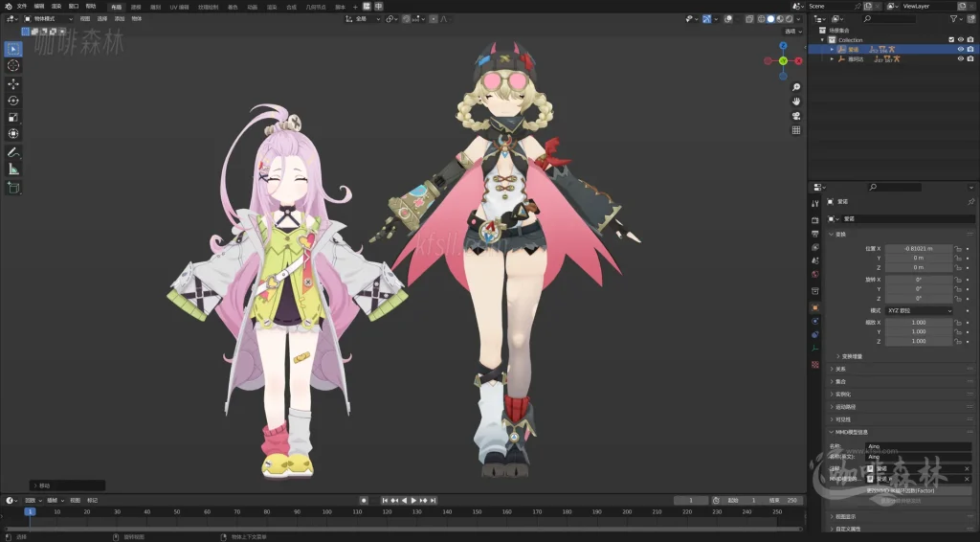Open the Physics properties tab
980x542 pixels.
click(x=815, y=321)
